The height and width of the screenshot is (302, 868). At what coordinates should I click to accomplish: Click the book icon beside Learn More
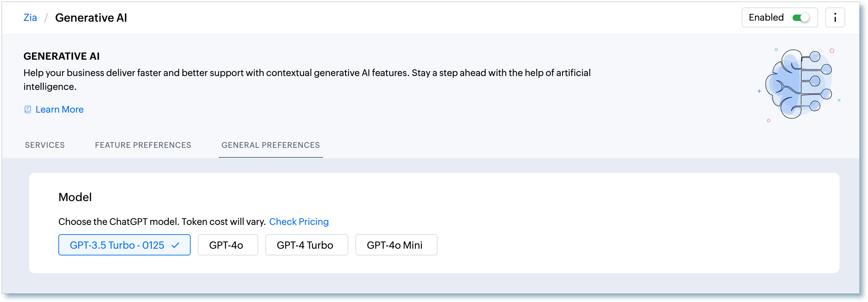pos(28,109)
